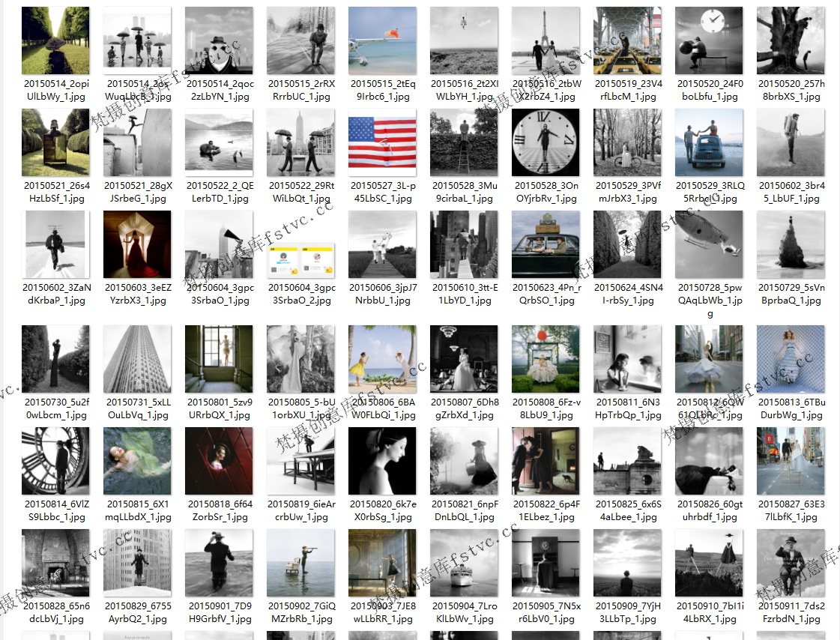Image resolution: width=840 pixels, height=640 pixels.
Task: Open the boat at sea thumbnail 20150904
Action: [x=465, y=563]
